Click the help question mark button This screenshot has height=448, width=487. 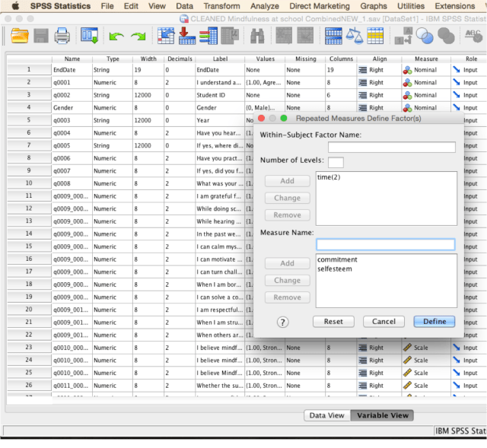[x=282, y=322]
